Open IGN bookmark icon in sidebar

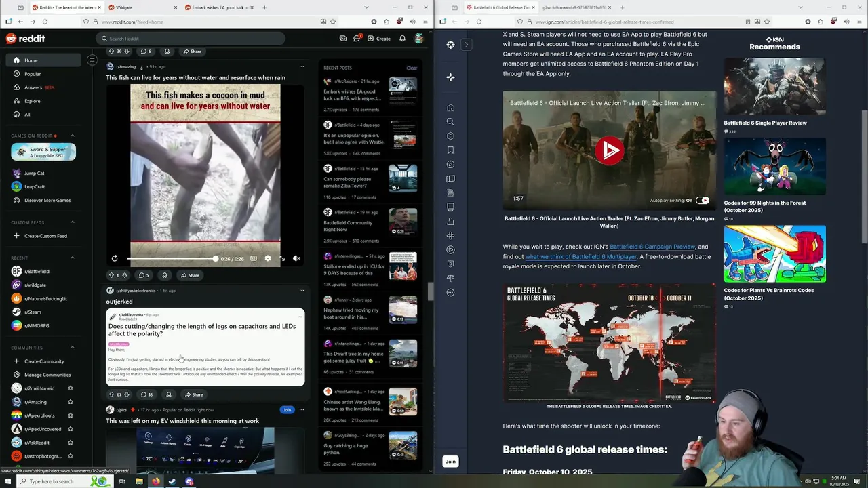pos(450,150)
